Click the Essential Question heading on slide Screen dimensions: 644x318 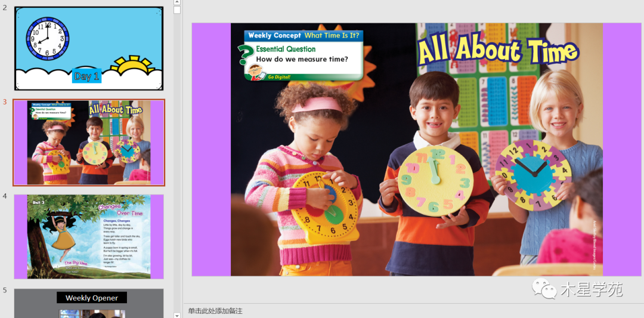286,49
